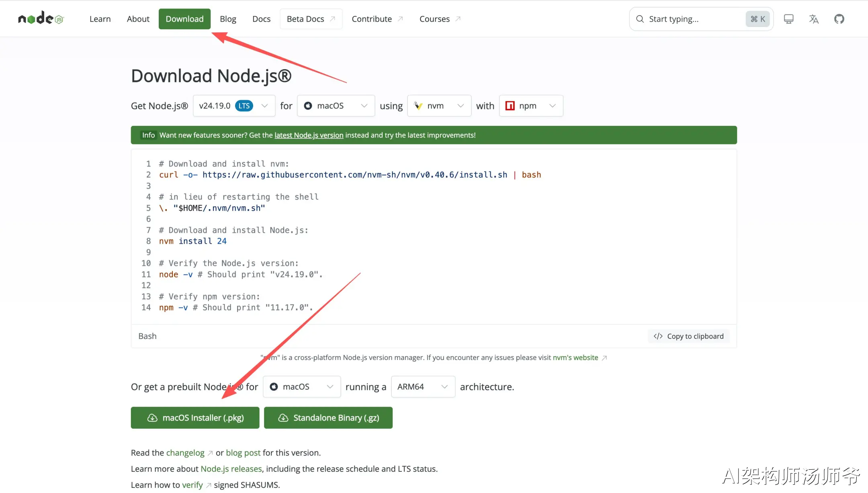
Task: Open the blog post link
Action: coord(243,453)
